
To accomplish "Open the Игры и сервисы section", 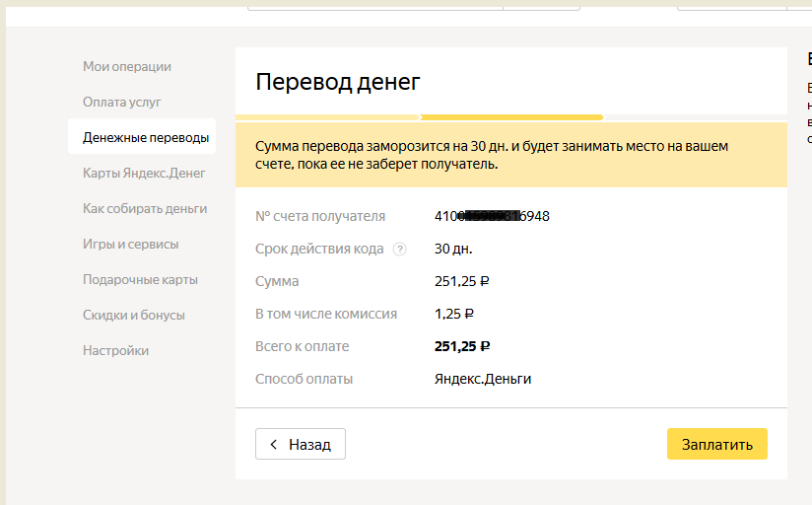I will (x=131, y=244).
